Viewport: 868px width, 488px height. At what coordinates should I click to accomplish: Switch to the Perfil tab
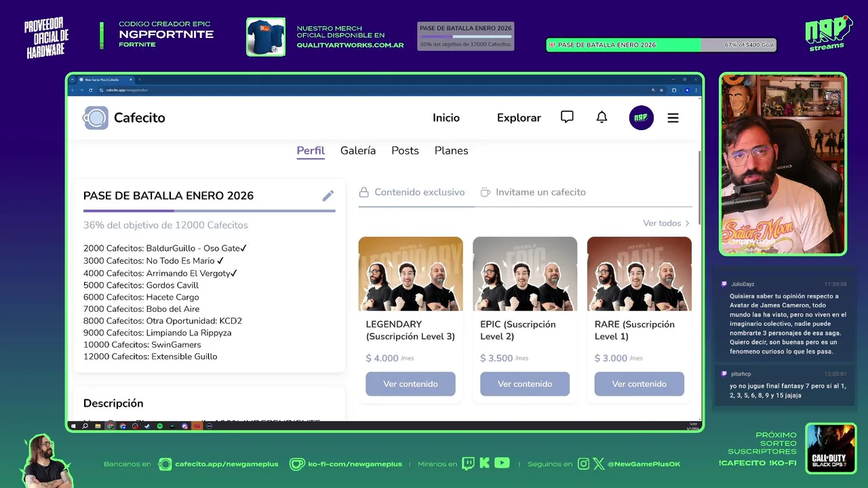tap(311, 150)
